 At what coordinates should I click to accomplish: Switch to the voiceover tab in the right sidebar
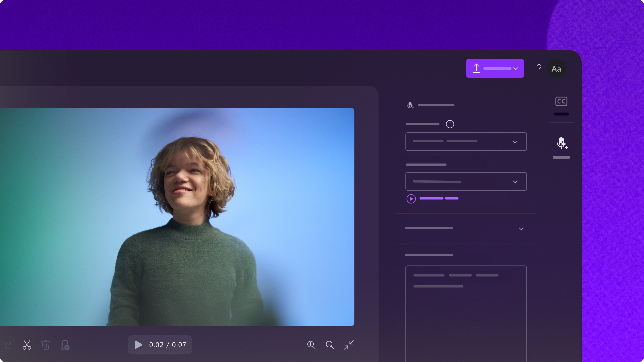tap(562, 143)
